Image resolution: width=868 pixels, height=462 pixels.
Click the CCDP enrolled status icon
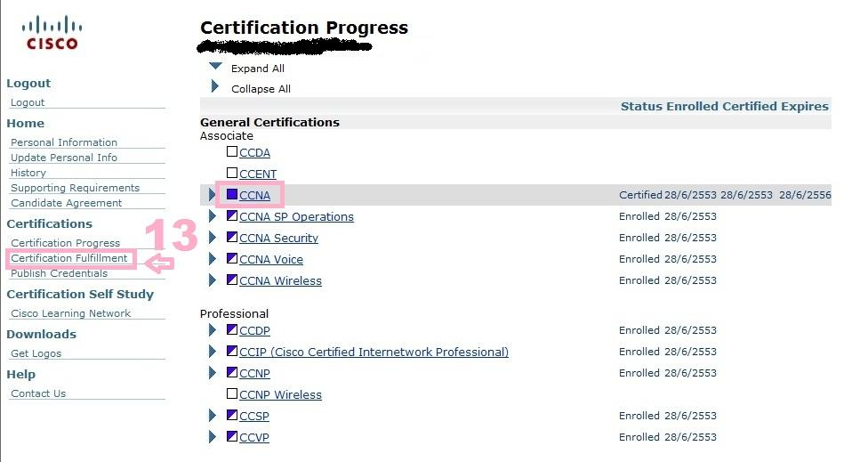(x=232, y=329)
